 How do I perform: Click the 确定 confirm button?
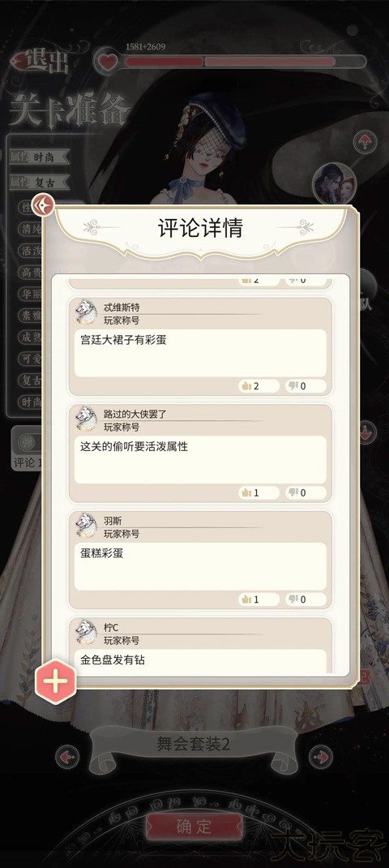[x=194, y=827]
